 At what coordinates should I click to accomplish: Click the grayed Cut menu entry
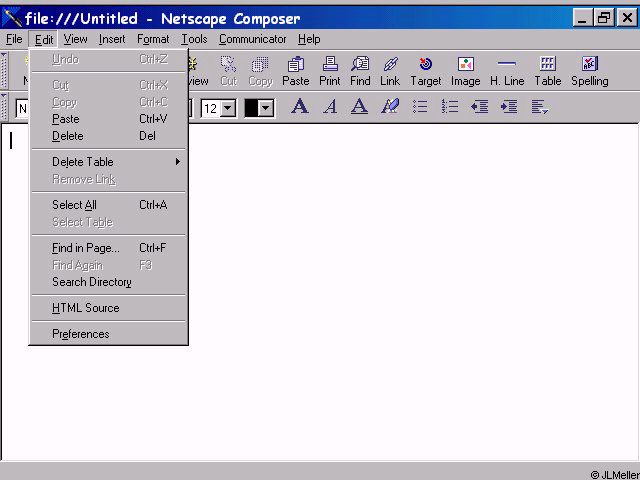tap(109, 85)
